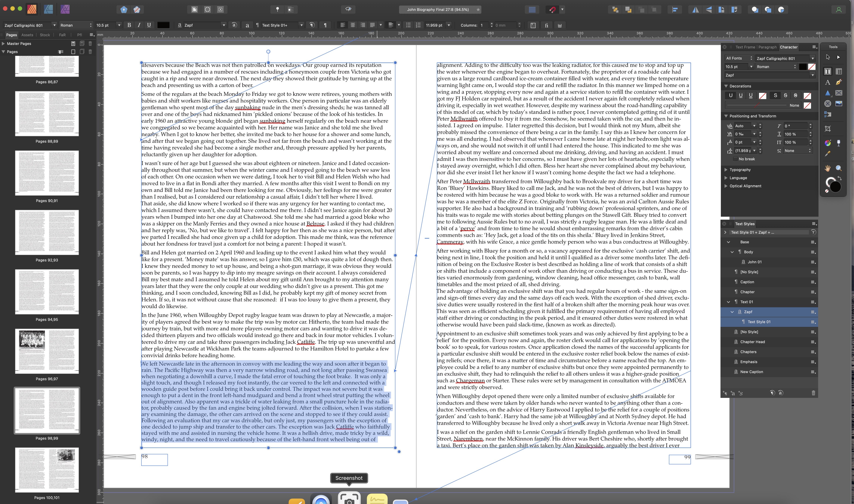Select the Fill (gradient) tool

pyautogui.click(x=828, y=143)
